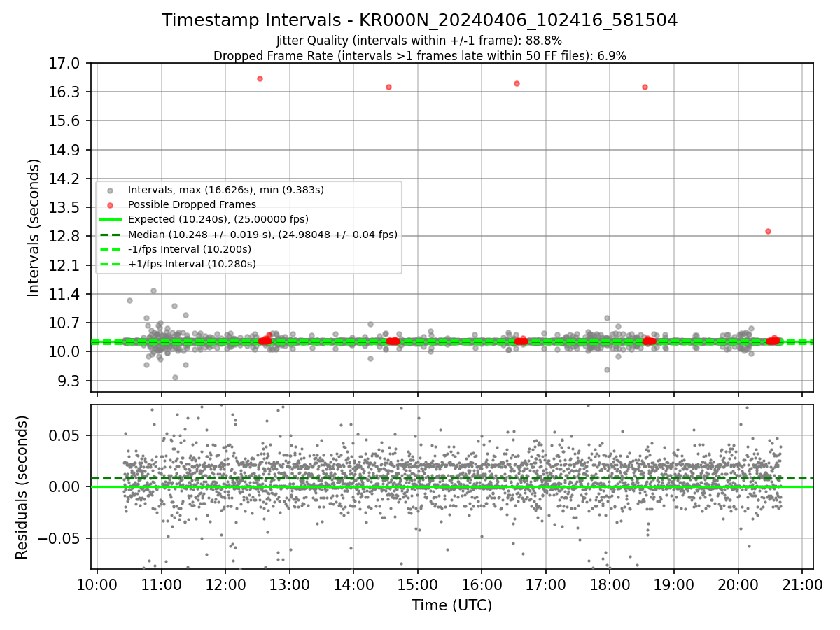The image size is (840, 630).
Task: Click the x-axis tick label "18:00"
Action: 610,584
